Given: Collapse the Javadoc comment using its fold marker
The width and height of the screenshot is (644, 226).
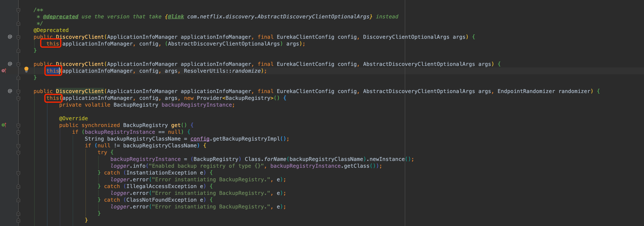Looking at the screenshot, I should (18, 10).
